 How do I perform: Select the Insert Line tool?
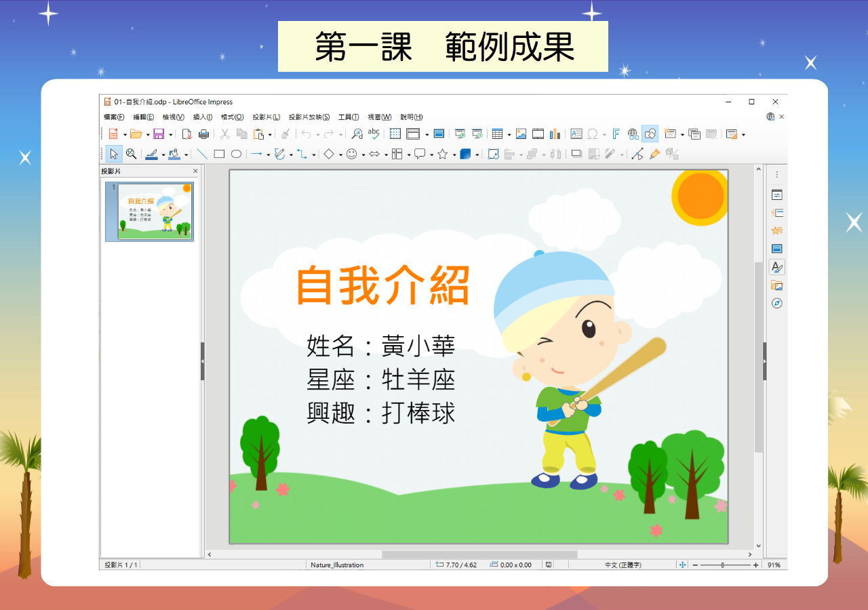[202, 155]
